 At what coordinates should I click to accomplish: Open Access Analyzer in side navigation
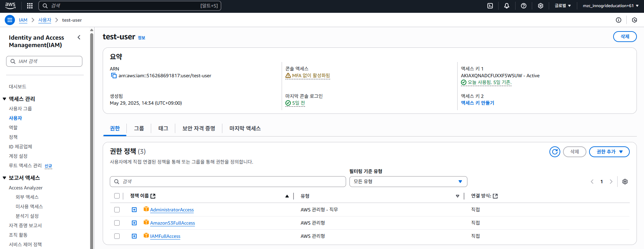click(26, 188)
